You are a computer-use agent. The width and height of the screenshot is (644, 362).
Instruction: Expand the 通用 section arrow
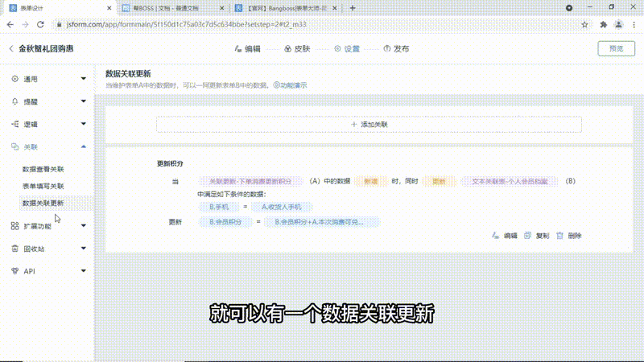84,80
